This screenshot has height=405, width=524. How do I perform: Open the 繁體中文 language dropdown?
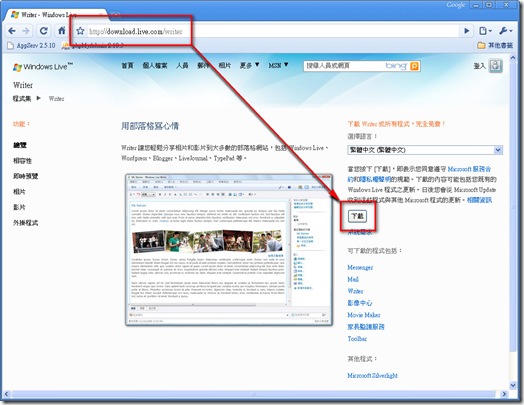[425, 150]
